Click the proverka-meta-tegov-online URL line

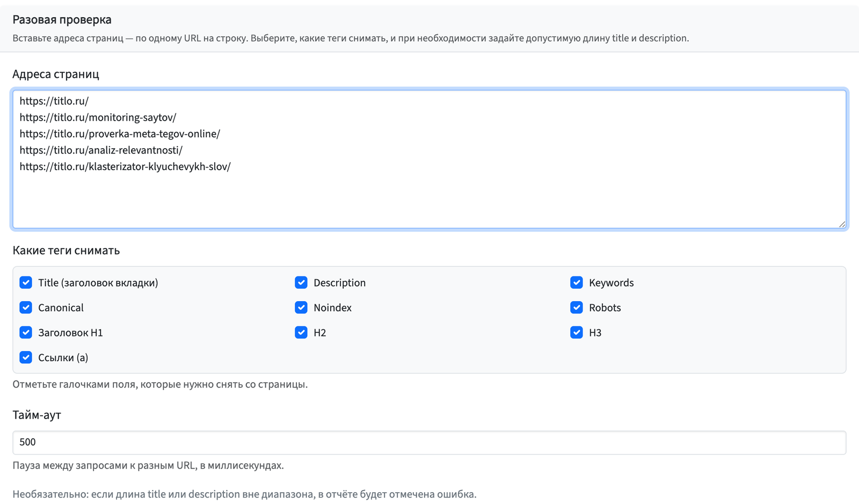point(120,134)
